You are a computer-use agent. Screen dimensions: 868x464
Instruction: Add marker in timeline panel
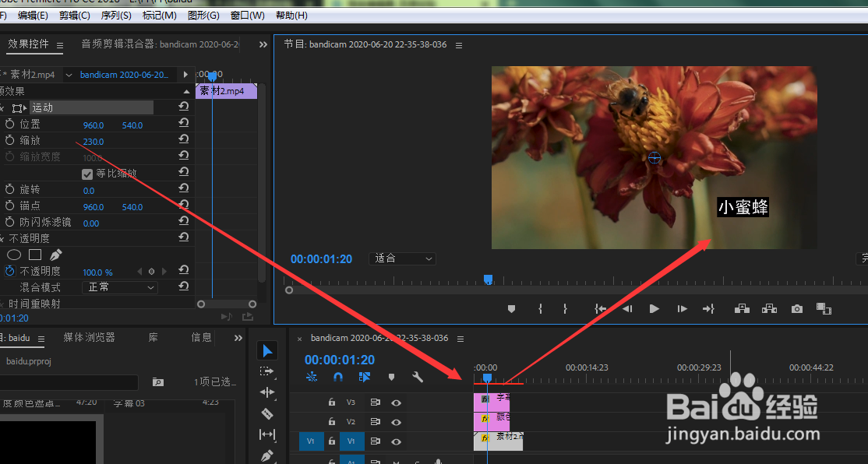point(391,377)
